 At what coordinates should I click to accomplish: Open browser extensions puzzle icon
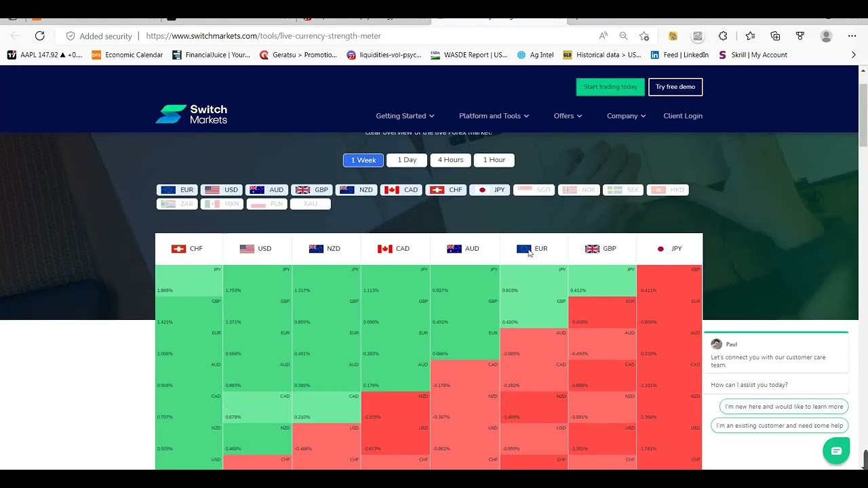(723, 36)
